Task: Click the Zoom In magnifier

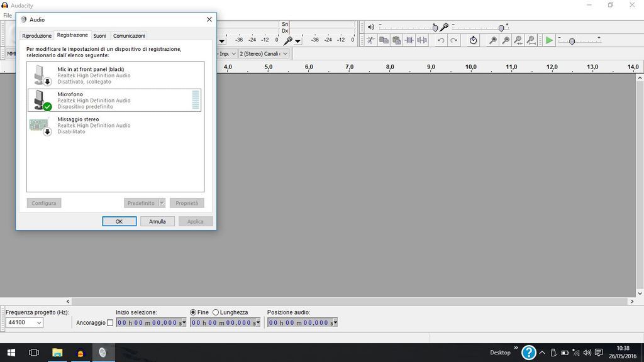Action: [493, 40]
